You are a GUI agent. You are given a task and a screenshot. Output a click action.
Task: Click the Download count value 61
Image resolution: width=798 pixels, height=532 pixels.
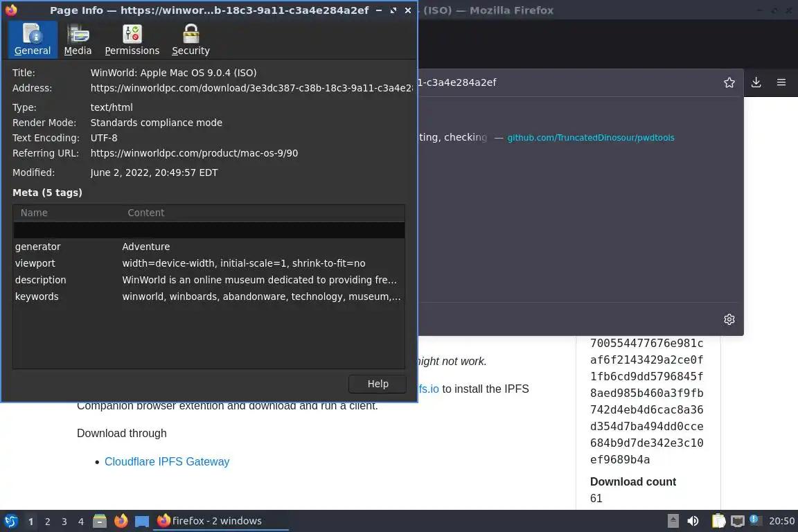596,498
